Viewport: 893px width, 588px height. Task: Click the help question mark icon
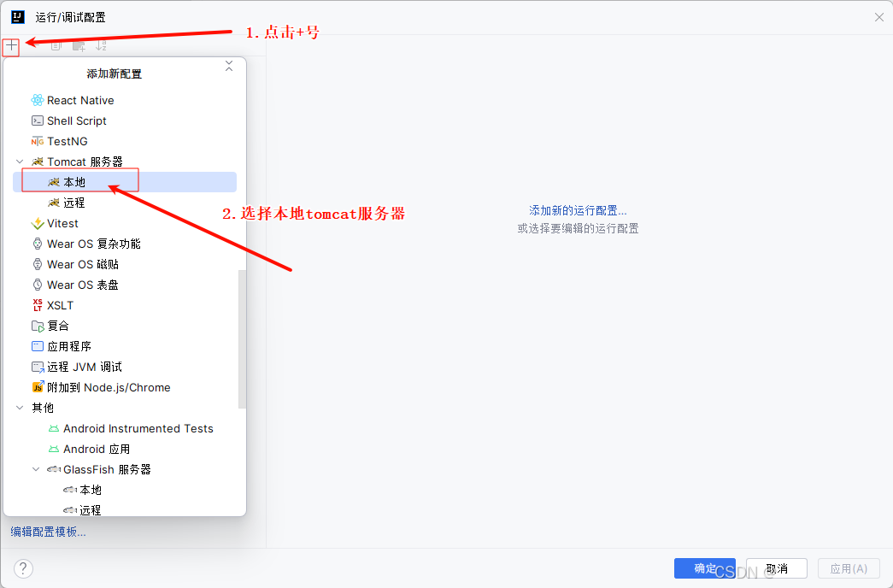(x=22, y=568)
